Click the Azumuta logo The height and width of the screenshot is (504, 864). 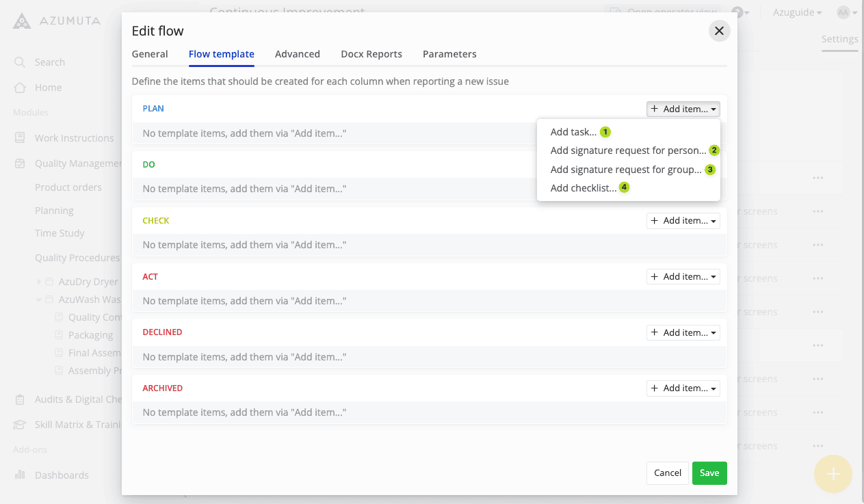point(23,21)
